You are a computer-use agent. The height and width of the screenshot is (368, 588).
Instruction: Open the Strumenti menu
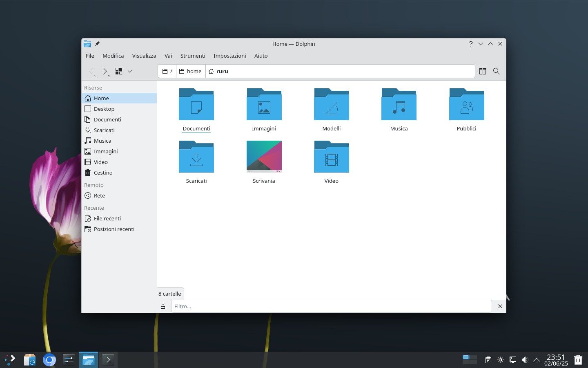193,56
